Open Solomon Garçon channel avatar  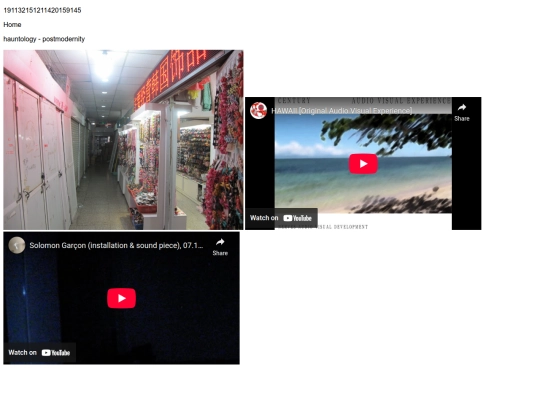coord(17,245)
